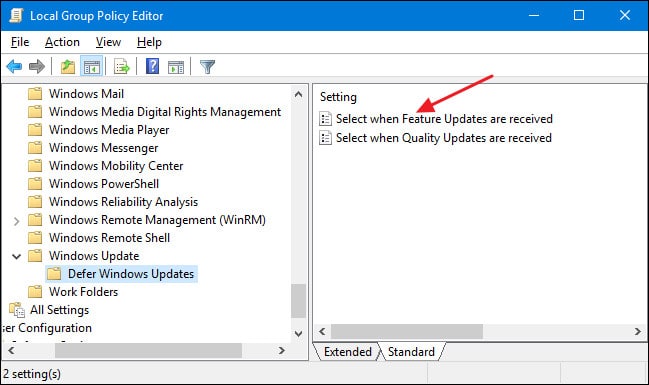
Task: Click policy icon beside Feature Updates setting
Action: point(325,119)
